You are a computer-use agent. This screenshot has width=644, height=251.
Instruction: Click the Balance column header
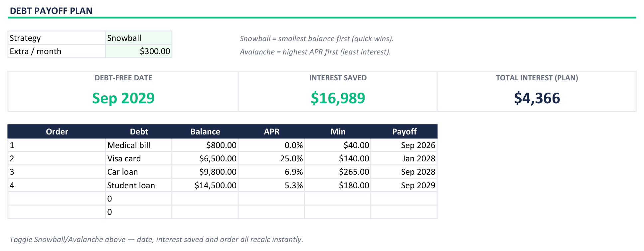(205, 131)
